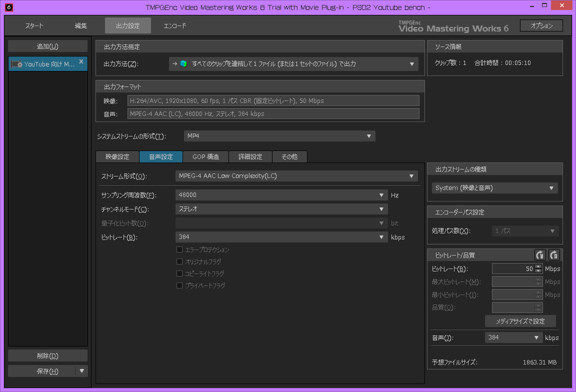Screen dimensions: 576x392
Task: Click the 追加(U) button
Action: pos(48,46)
